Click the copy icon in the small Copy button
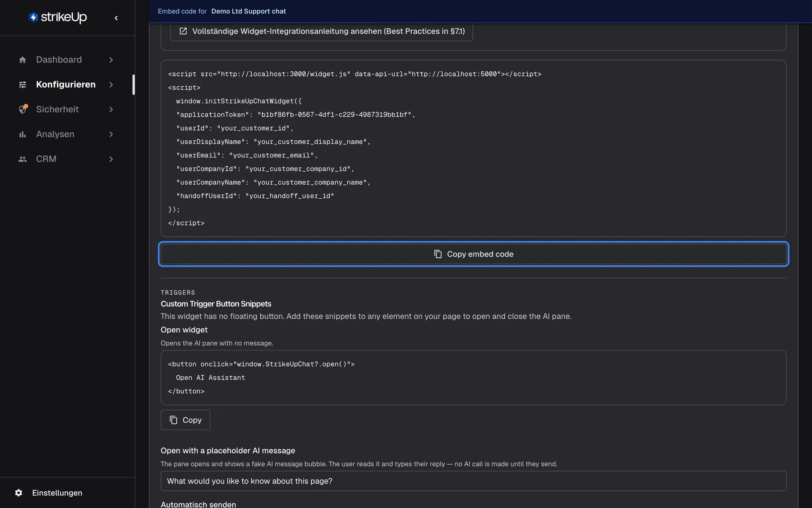812x508 pixels. click(x=173, y=420)
